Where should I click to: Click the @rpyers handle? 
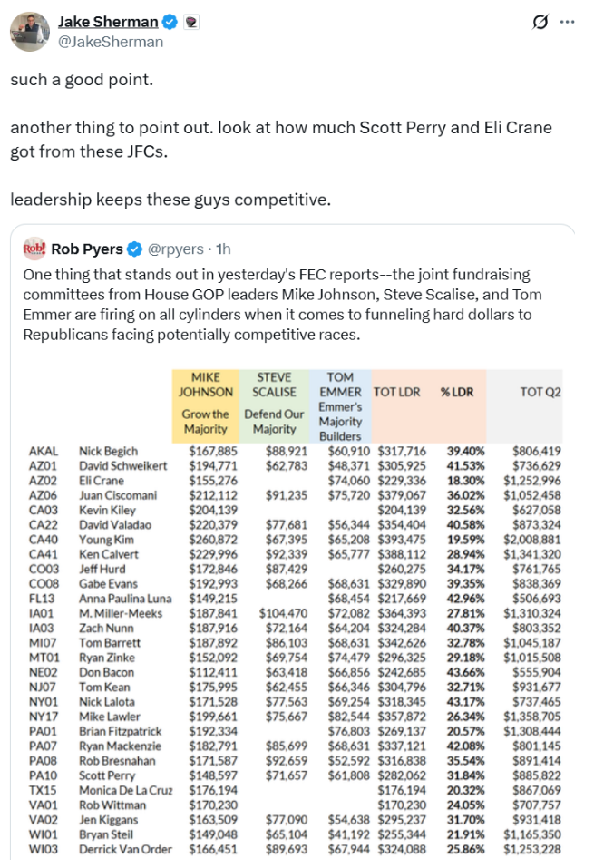(x=176, y=249)
